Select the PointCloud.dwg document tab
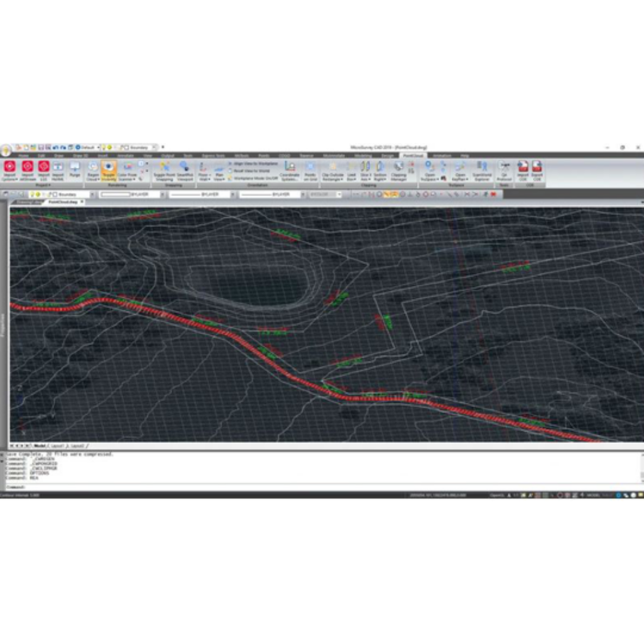The image size is (644, 644). tap(64, 202)
